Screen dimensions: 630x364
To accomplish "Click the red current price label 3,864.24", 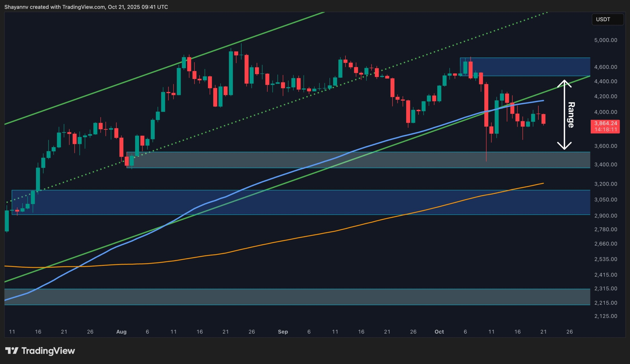I will [605, 123].
